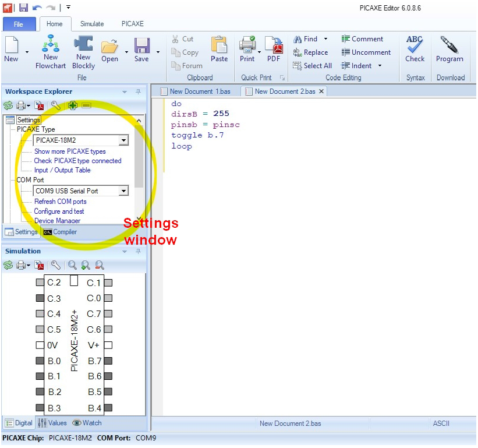Click the PDF icon in the Simulation toolbar
This screenshot has width=478, height=448.
pyautogui.click(x=39, y=265)
